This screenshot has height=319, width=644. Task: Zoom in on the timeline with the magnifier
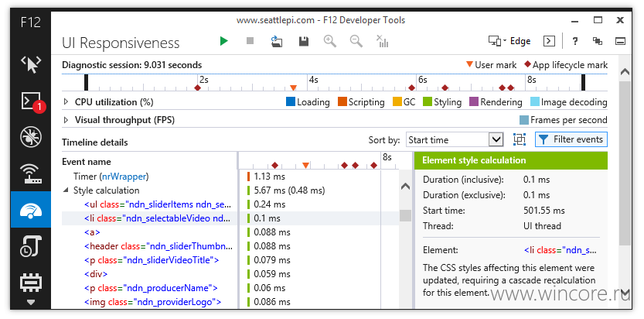[x=330, y=41]
